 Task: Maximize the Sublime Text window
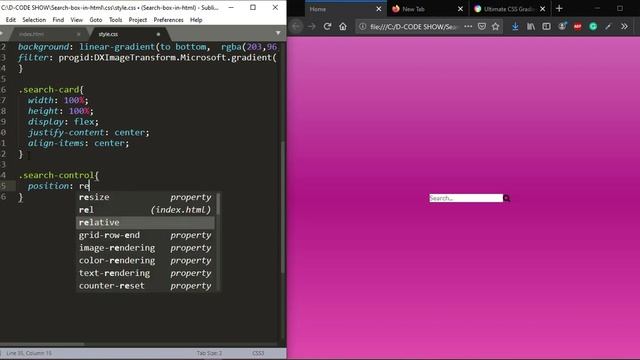tap(253, 7)
